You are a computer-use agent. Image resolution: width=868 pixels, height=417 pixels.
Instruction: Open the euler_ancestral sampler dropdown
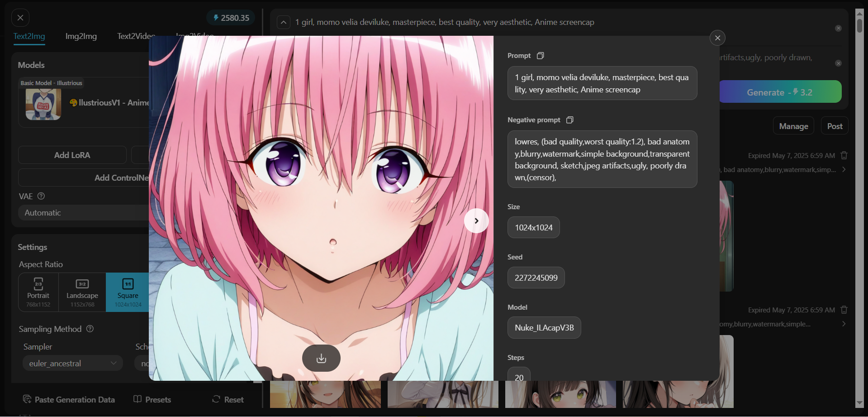(x=72, y=363)
